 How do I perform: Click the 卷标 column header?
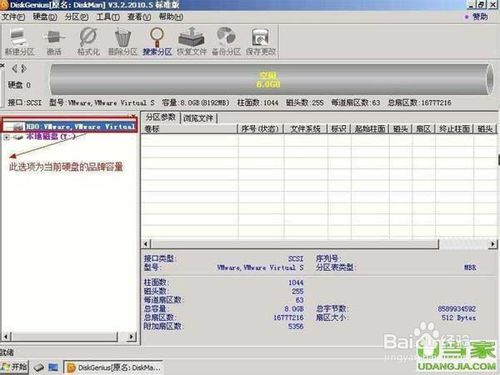pyautogui.click(x=189, y=129)
